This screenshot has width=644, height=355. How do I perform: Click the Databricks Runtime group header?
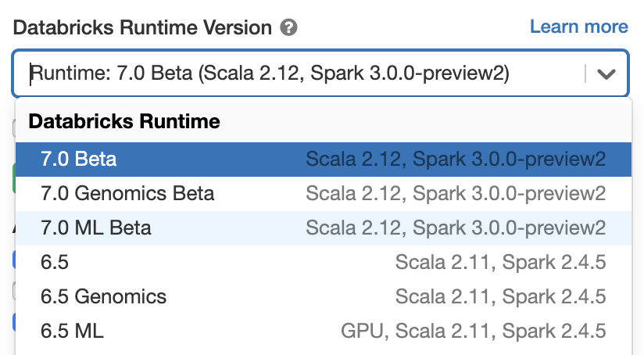coord(124,122)
